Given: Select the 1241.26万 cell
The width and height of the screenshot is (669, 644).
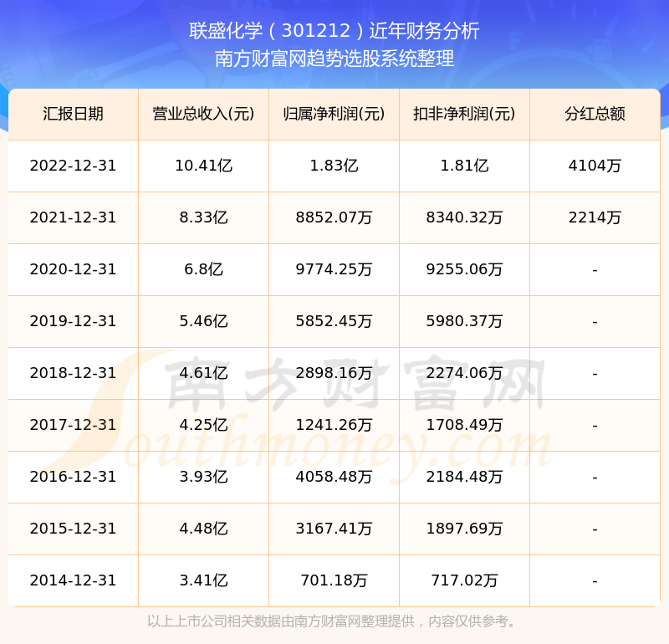Looking at the screenshot, I should pos(334,425).
